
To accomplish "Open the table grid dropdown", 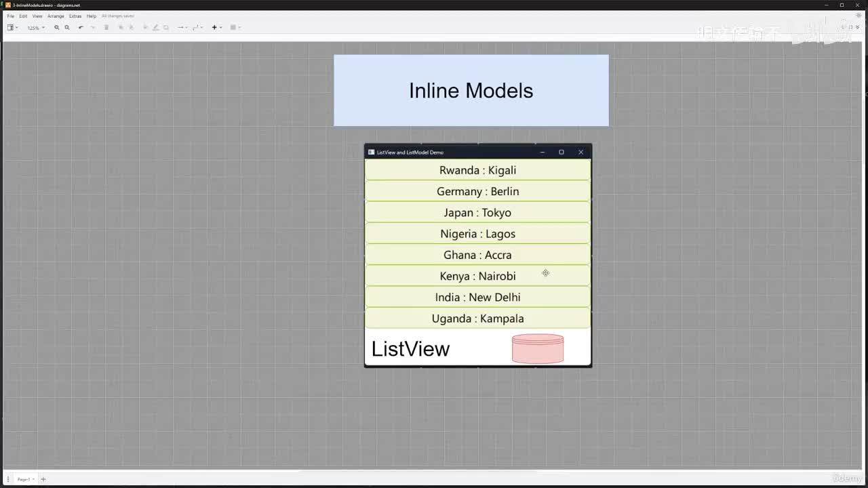I will pyautogui.click(x=235, y=27).
